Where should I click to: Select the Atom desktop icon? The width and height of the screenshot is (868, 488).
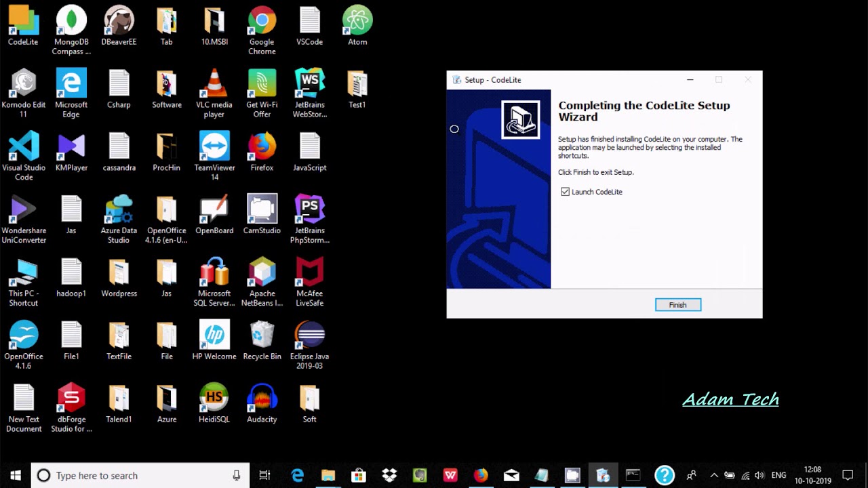pyautogui.click(x=357, y=26)
